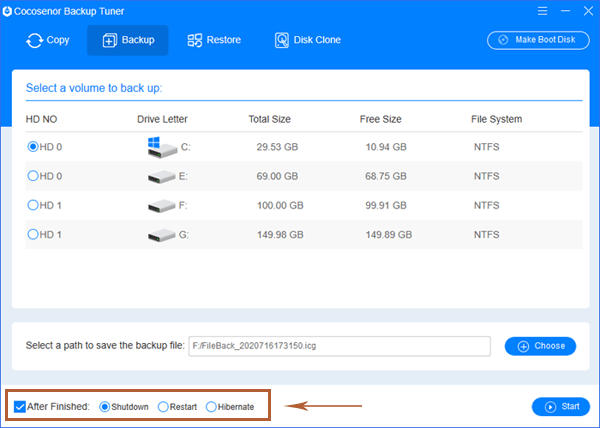
Task: Click the 149.89 GB free size cell
Action: pos(389,234)
